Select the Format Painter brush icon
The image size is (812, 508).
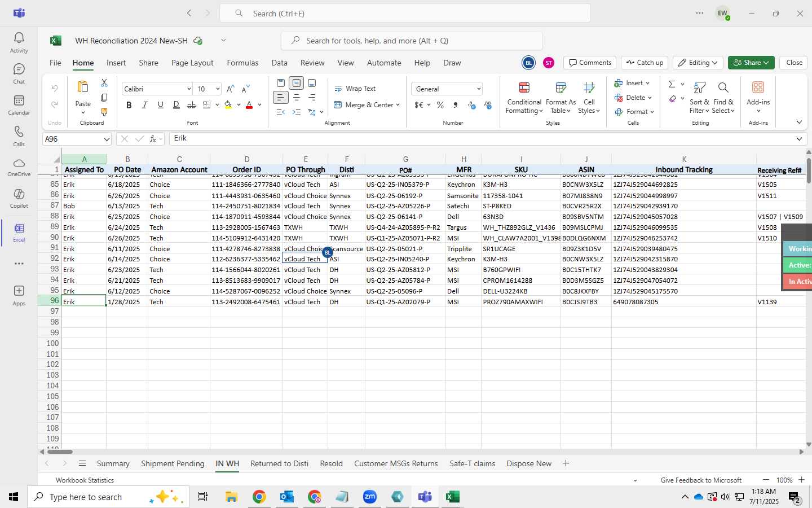(104, 112)
